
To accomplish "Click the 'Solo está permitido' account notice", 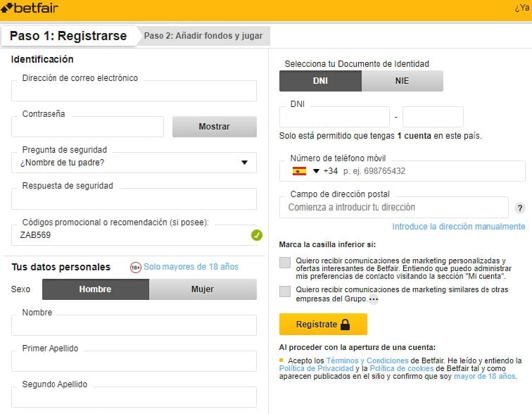I will pos(380,136).
